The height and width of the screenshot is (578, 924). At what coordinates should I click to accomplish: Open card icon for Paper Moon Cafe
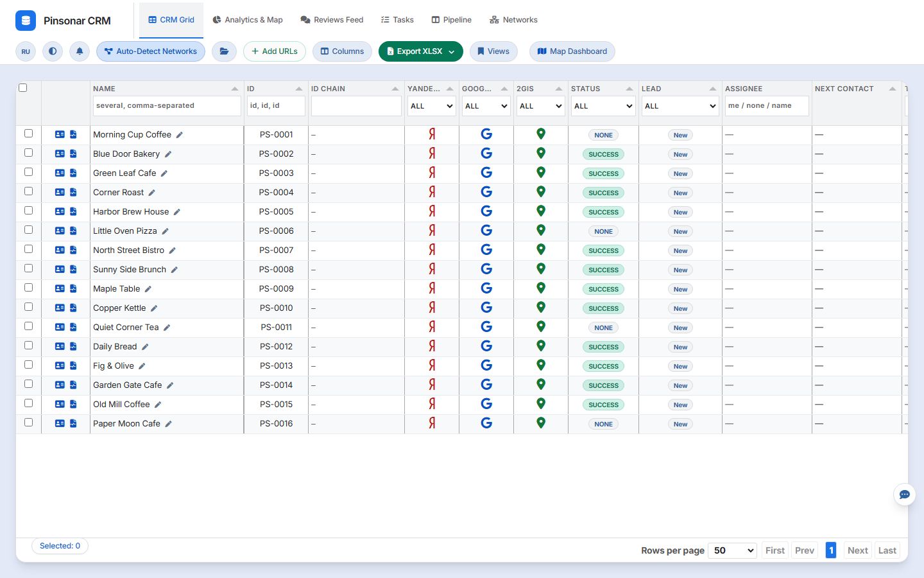point(60,424)
